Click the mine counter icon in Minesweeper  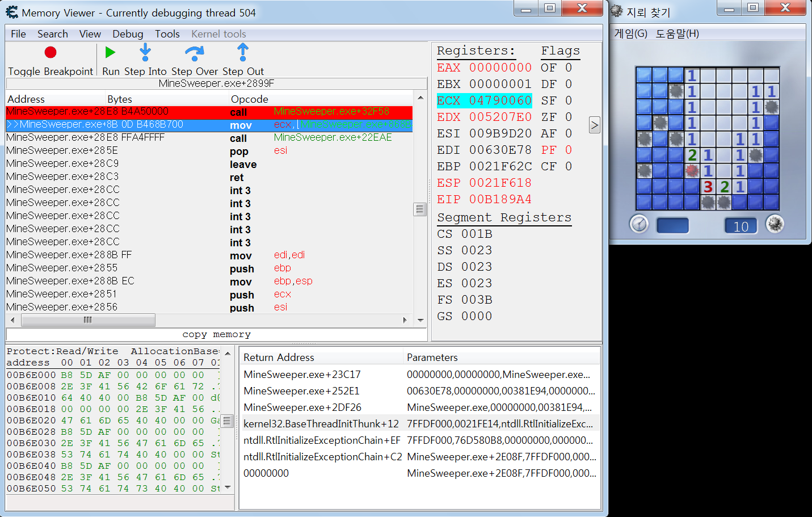775,224
